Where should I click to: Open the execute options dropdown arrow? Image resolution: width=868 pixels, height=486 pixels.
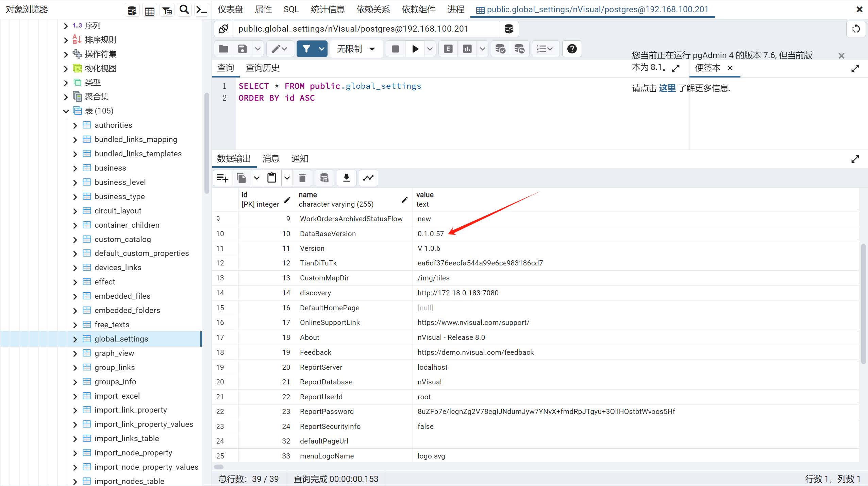[x=430, y=49]
